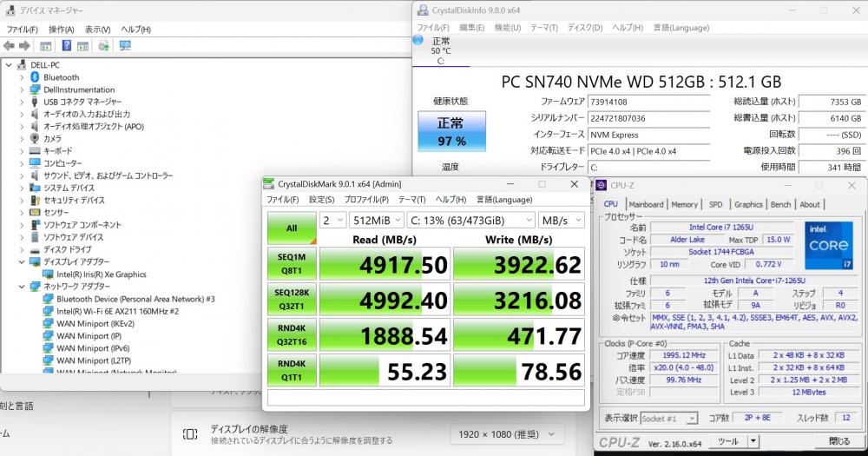Image resolution: width=868 pixels, height=456 pixels.
Task: Collapse the ネットワーク アダプター category
Action: pos(22,287)
